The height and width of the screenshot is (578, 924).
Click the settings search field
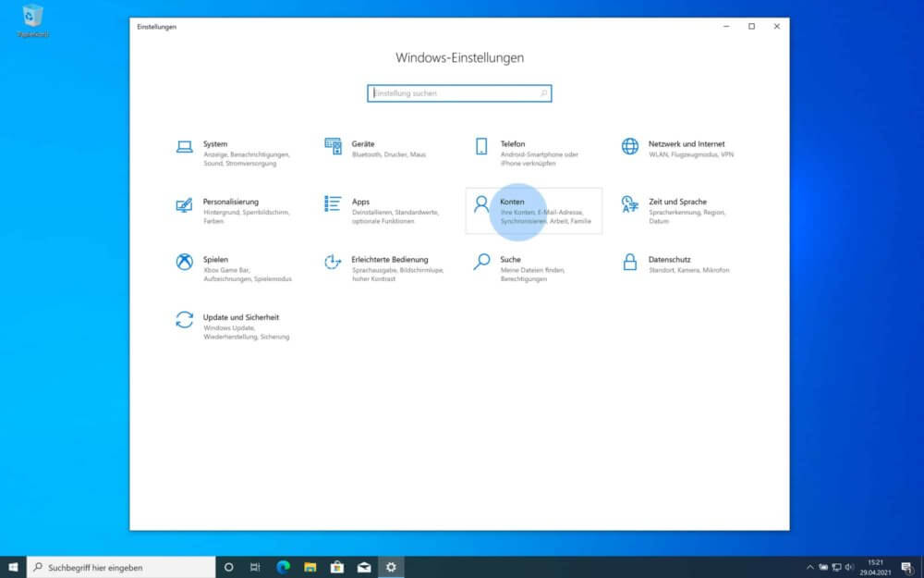click(x=459, y=92)
